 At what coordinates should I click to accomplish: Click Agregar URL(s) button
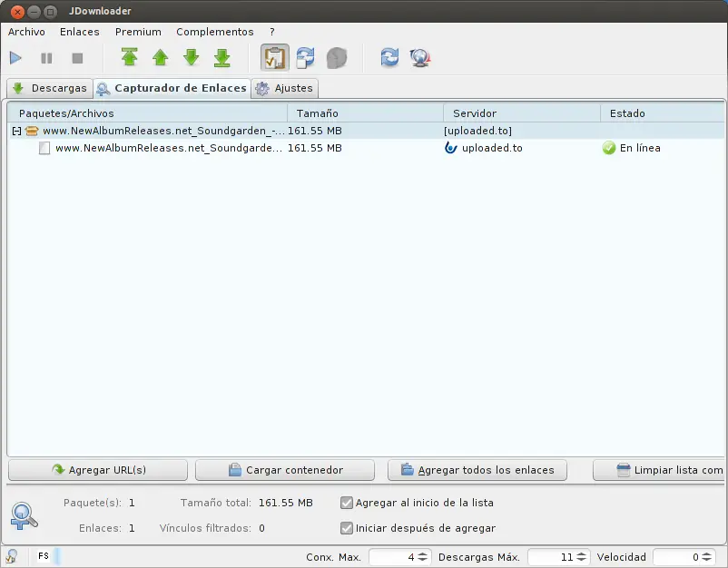tap(98, 470)
